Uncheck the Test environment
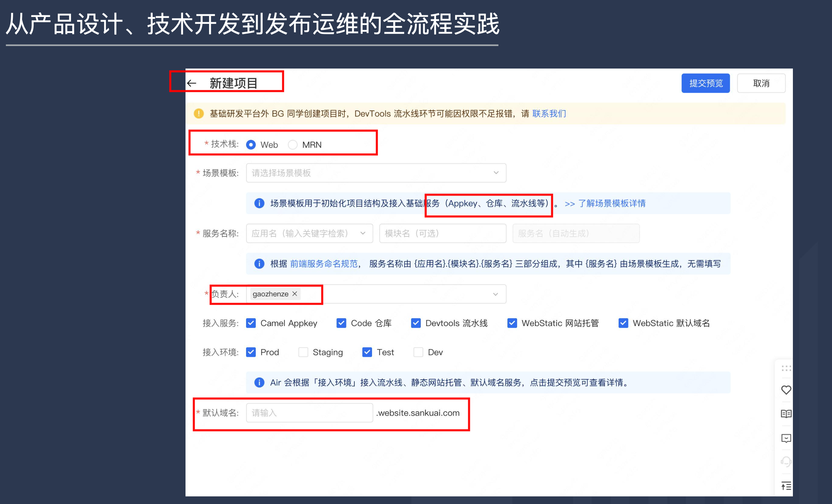The image size is (832, 504). pyautogui.click(x=367, y=352)
